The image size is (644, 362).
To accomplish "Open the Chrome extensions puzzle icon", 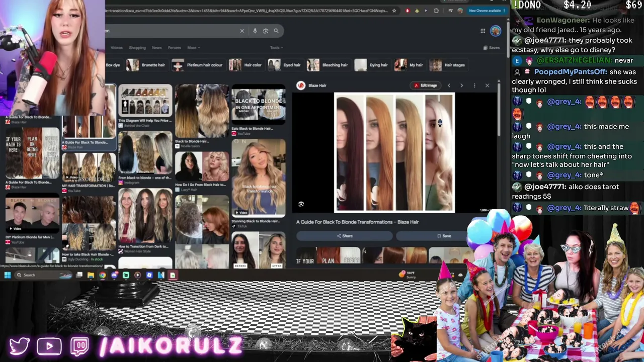I will (x=436, y=11).
